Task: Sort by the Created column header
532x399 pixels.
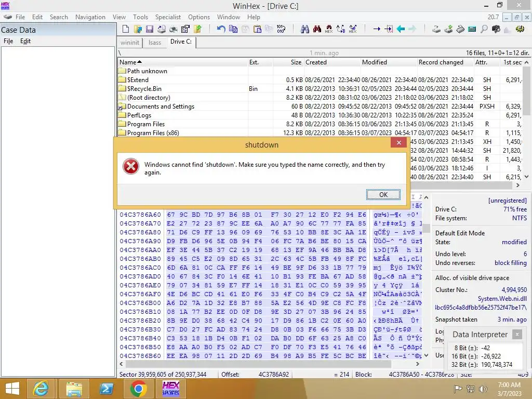Action: [x=332, y=62]
